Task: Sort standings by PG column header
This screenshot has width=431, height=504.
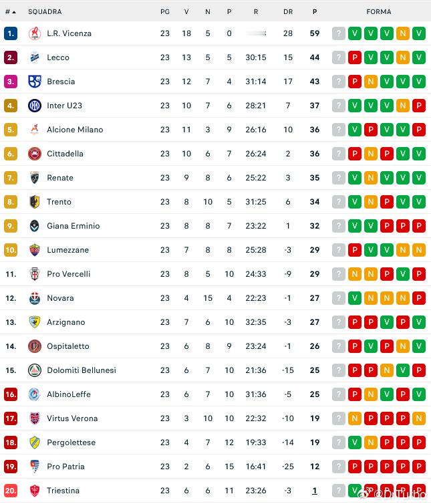Action: (x=165, y=12)
